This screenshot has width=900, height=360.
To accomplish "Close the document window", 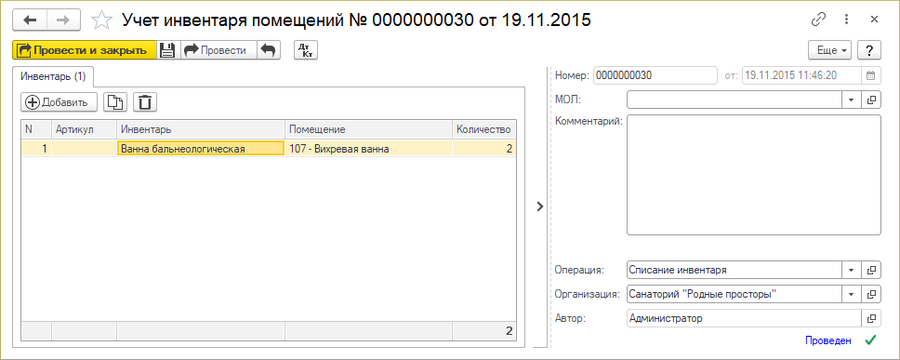I will pos(874,20).
